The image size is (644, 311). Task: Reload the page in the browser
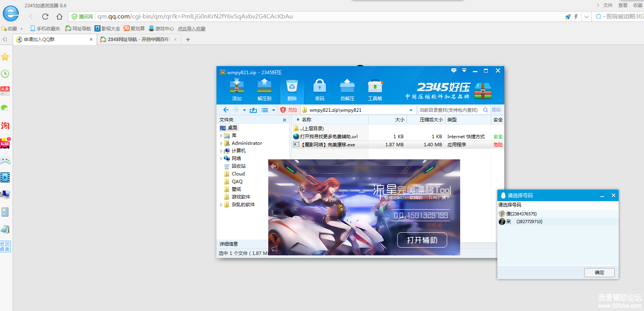[45, 17]
